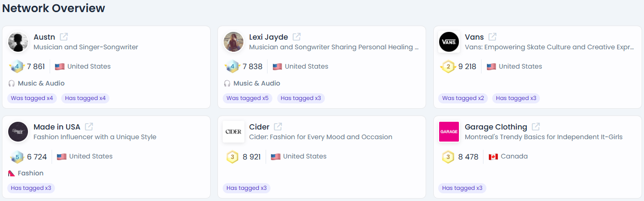Viewport: 644px width, 201px height.
Task: Select Lexi Jayde's 'Has tagged x3' tag
Action: click(301, 98)
